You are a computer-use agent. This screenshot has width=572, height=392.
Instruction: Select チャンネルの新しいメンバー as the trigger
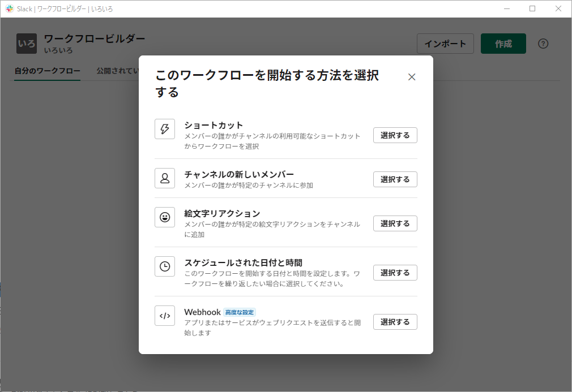click(x=395, y=179)
